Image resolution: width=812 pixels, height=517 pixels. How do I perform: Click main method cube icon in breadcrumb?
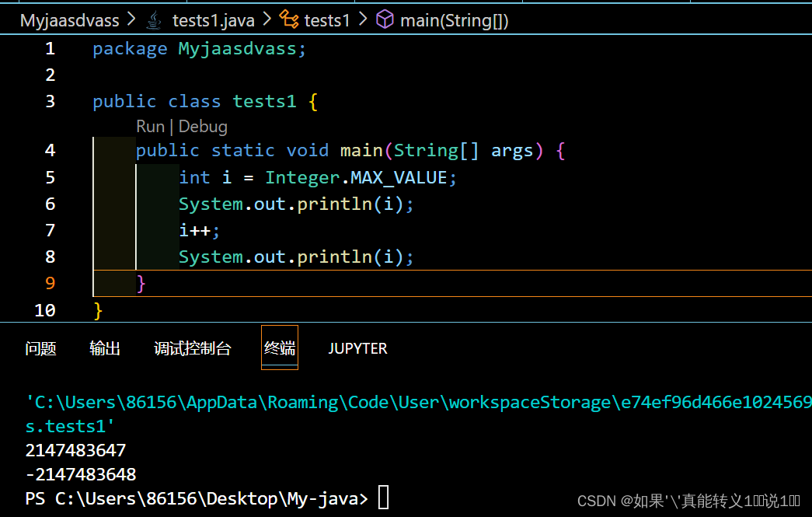point(385,20)
